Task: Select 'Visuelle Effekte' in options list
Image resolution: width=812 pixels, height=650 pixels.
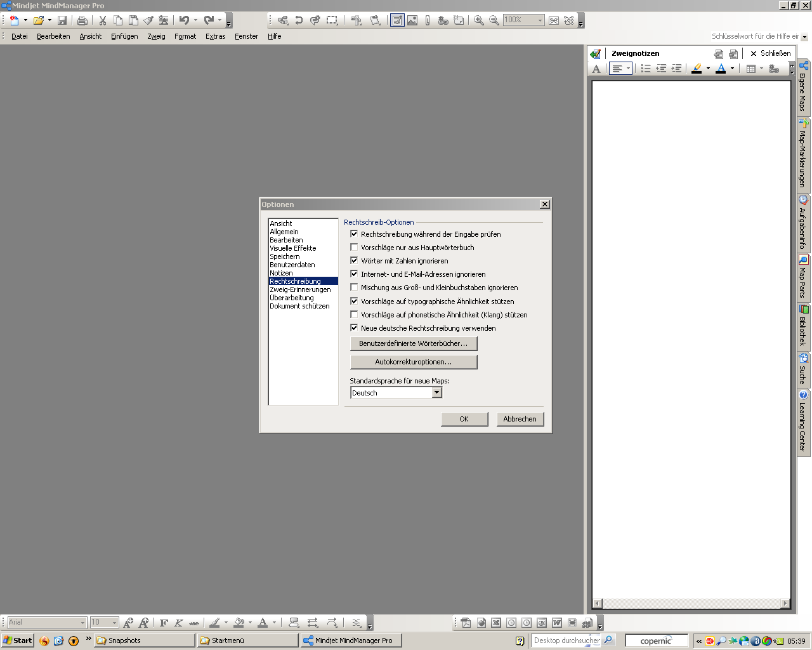Action: tap(292, 248)
